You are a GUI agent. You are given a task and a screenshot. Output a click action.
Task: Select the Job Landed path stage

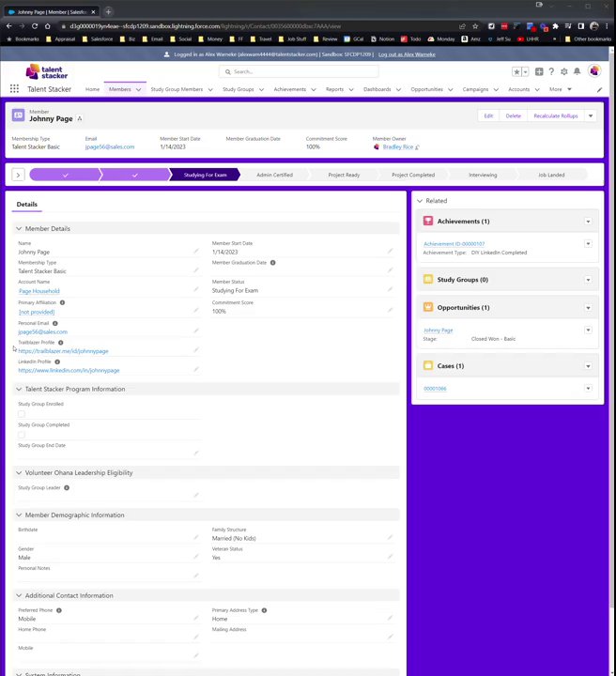click(x=551, y=175)
